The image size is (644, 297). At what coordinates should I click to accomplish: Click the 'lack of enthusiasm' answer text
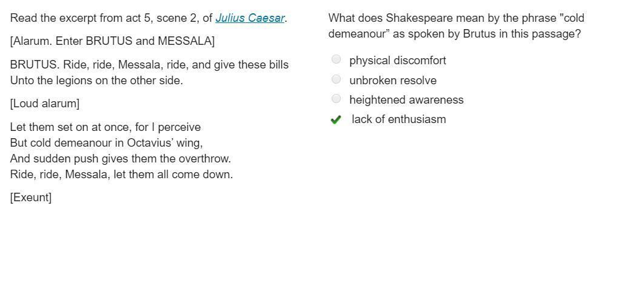398,119
